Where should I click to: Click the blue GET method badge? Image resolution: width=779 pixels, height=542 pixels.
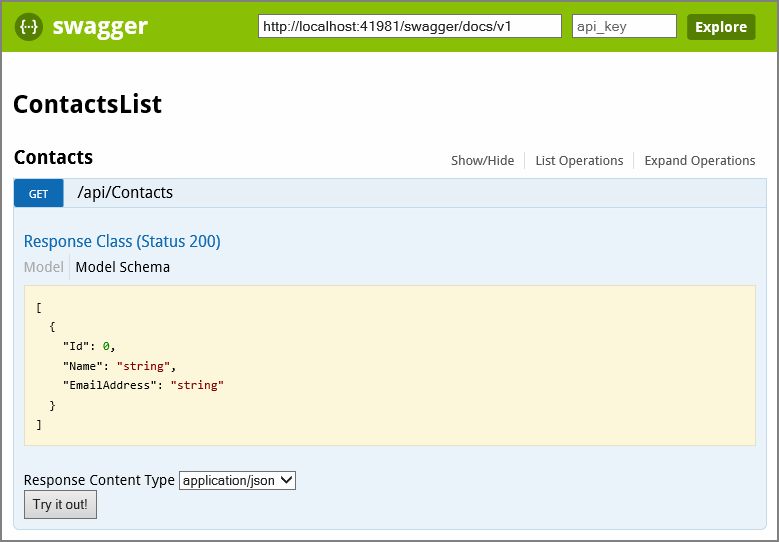[39, 193]
